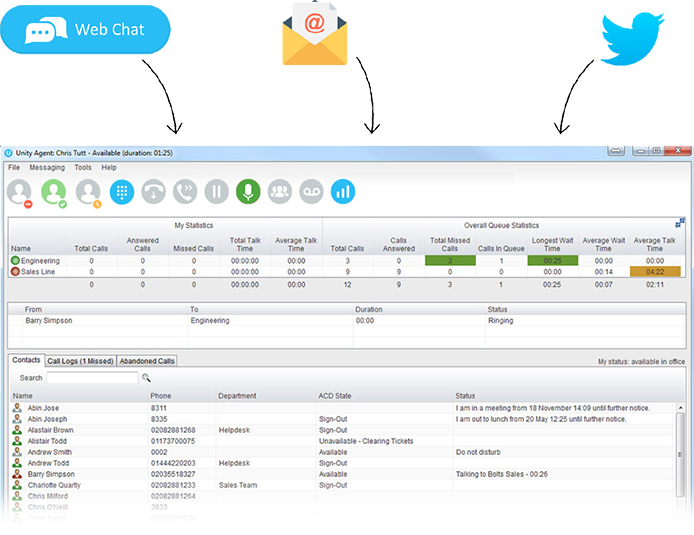Click the hang up call icon

[153, 190]
